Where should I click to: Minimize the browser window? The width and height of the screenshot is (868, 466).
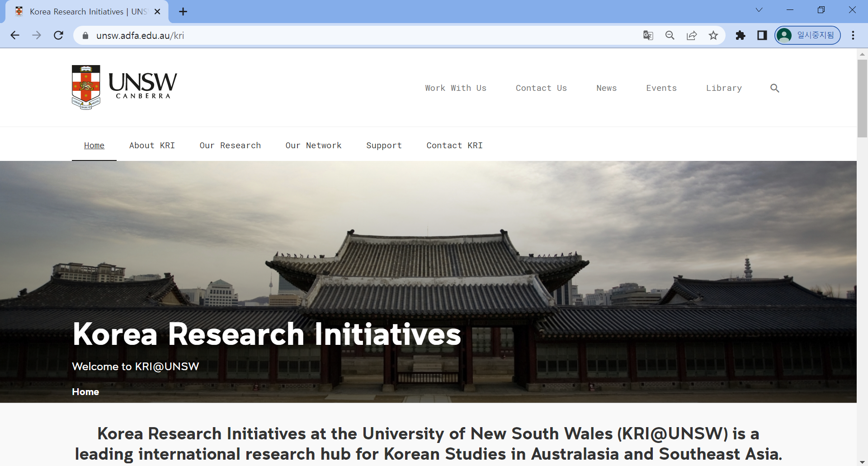(790, 10)
